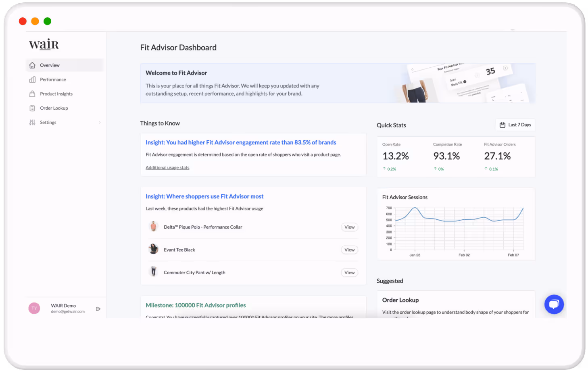Click the Settings sliders icon
This screenshot has width=588, height=375.
click(x=32, y=122)
